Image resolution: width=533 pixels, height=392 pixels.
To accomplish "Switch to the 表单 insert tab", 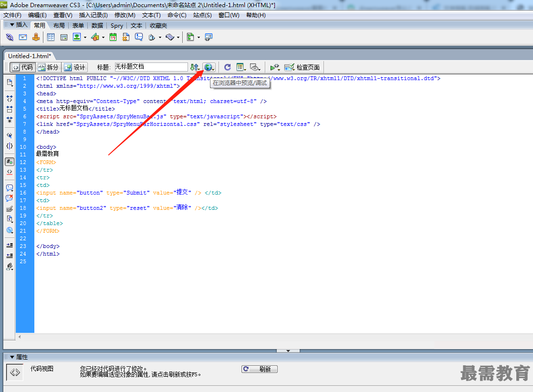I will (78, 25).
